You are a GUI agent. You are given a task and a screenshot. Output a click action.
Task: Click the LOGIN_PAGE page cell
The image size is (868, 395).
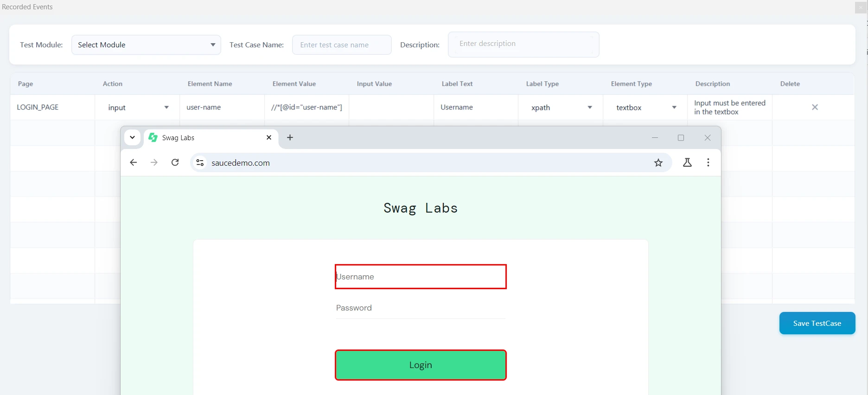(x=52, y=107)
